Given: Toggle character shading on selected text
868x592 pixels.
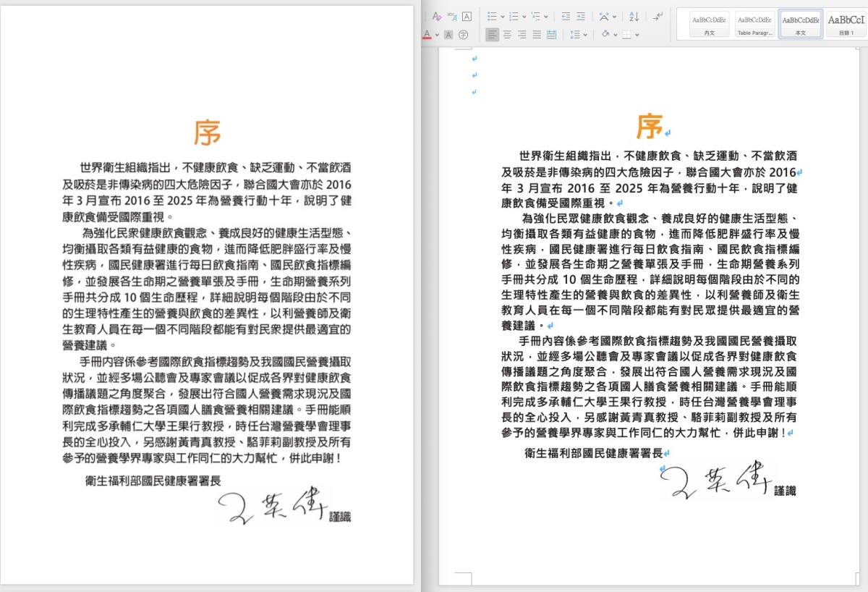Looking at the screenshot, I should (448, 34).
